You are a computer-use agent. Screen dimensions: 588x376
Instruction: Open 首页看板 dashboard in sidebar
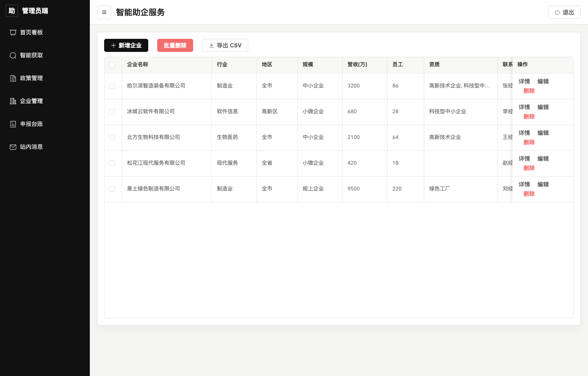click(45, 32)
